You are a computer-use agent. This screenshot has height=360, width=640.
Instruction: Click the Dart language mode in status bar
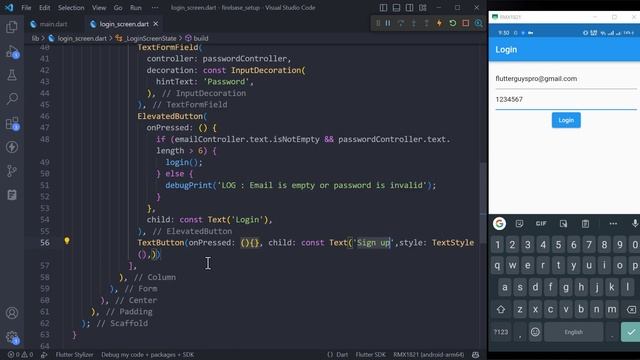pyautogui.click(x=342, y=355)
